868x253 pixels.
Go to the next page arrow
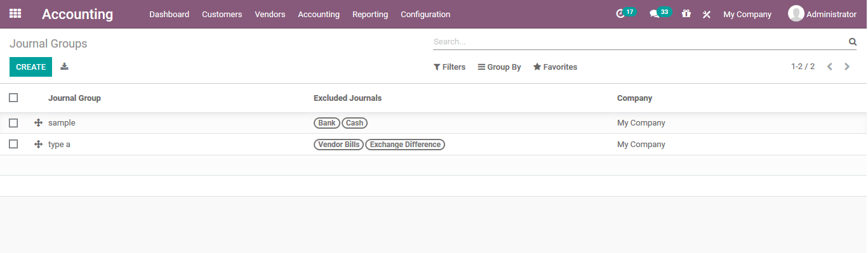coord(847,67)
